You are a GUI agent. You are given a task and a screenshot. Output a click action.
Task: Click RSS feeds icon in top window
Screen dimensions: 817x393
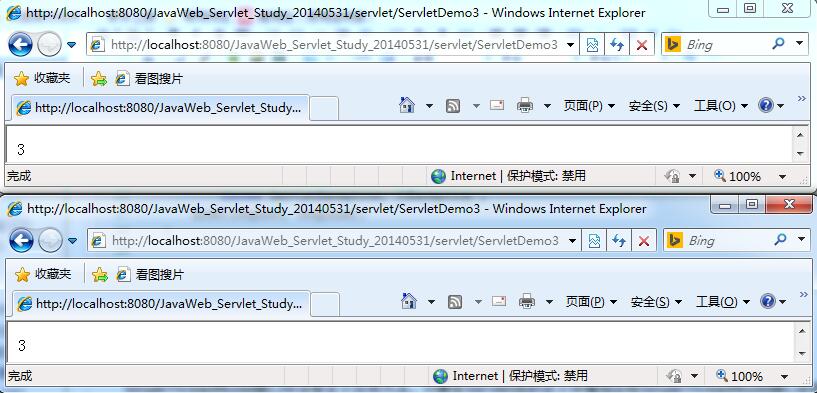pos(453,106)
